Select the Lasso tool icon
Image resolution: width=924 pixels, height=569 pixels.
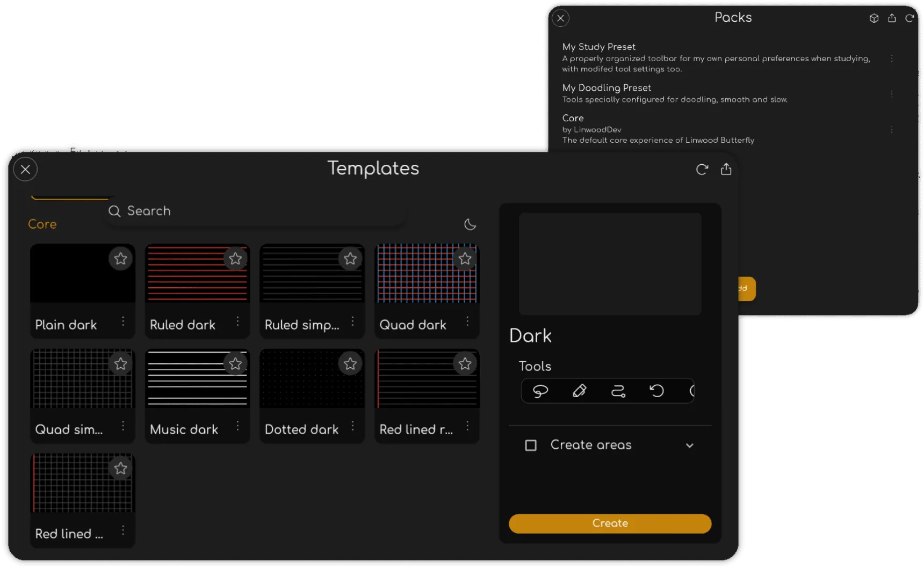(x=540, y=391)
